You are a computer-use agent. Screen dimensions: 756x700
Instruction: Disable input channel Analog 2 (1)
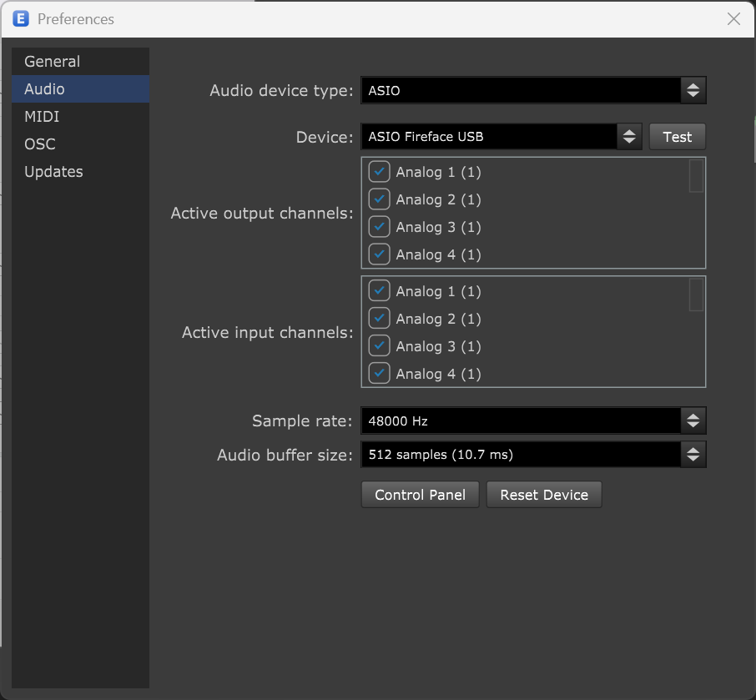[x=379, y=318]
